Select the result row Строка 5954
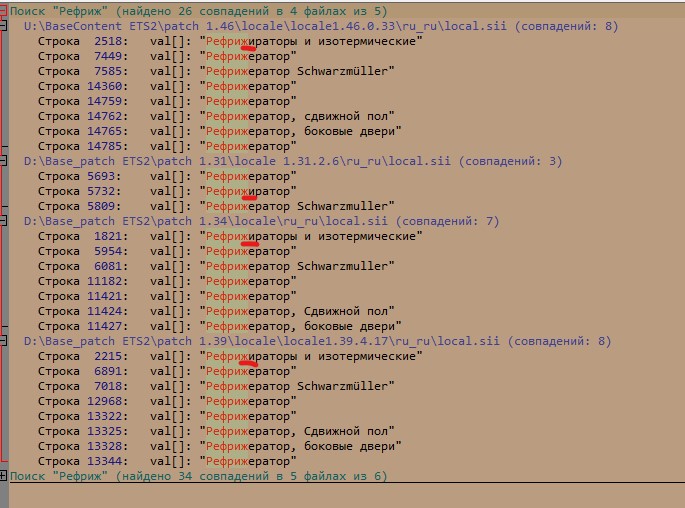Image resolution: width=685 pixels, height=508 pixels. point(167,251)
